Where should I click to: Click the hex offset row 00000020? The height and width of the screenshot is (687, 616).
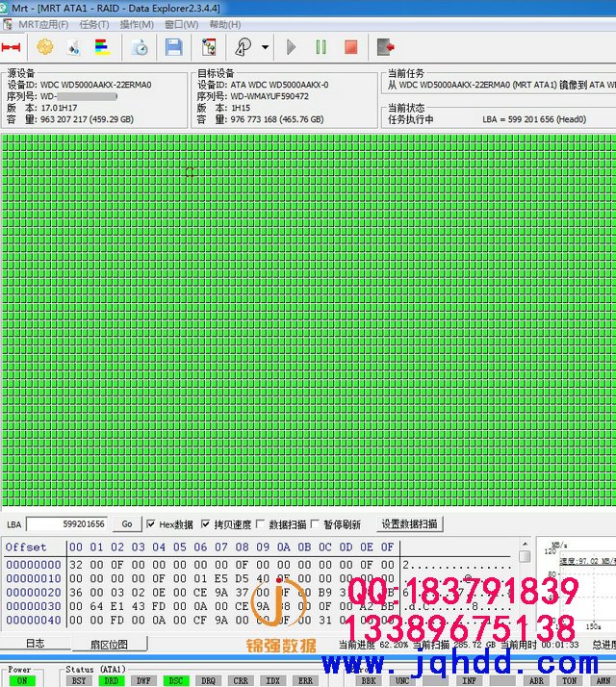pos(34,593)
